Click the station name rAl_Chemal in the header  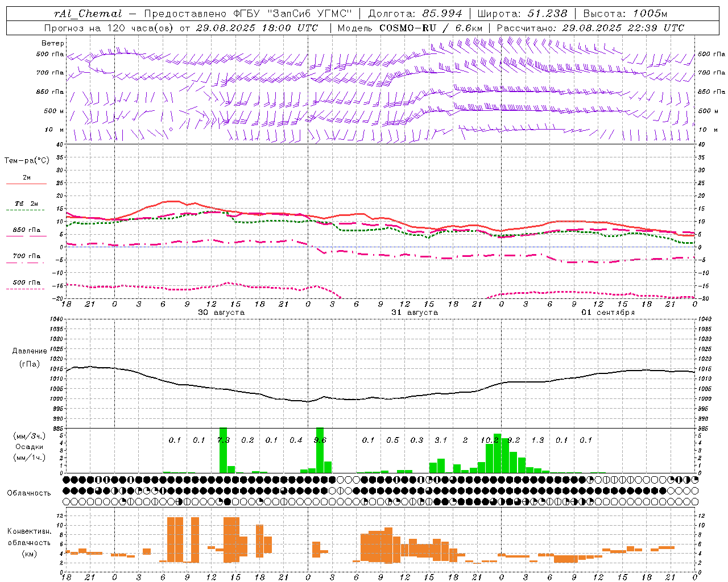[87, 14]
